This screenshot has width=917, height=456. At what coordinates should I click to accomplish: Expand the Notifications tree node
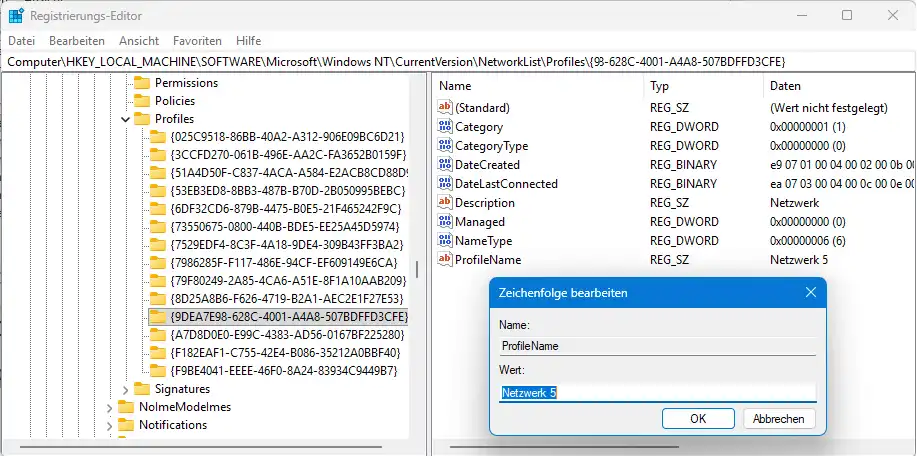tap(109, 426)
